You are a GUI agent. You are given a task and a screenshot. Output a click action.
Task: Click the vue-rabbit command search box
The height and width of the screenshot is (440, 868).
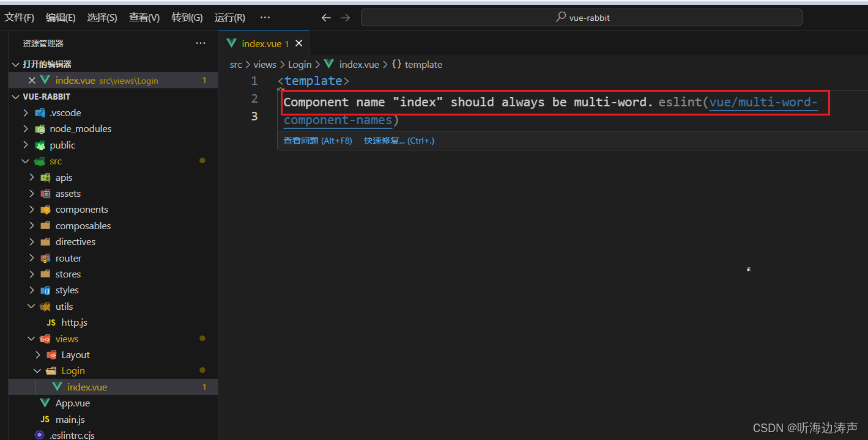(582, 18)
